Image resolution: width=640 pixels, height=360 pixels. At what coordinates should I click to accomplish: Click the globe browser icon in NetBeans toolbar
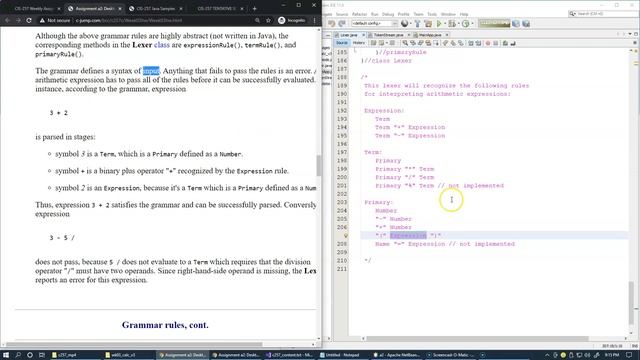point(404,24)
